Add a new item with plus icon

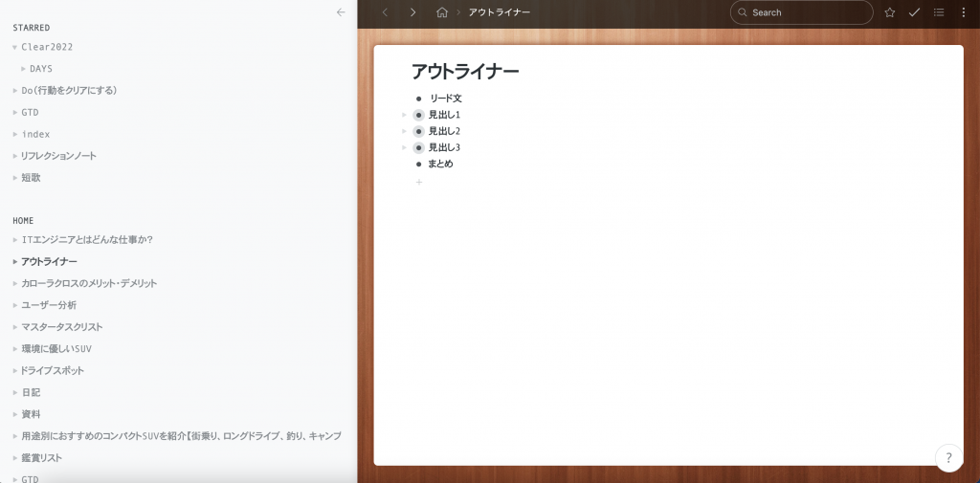point(419,182)
